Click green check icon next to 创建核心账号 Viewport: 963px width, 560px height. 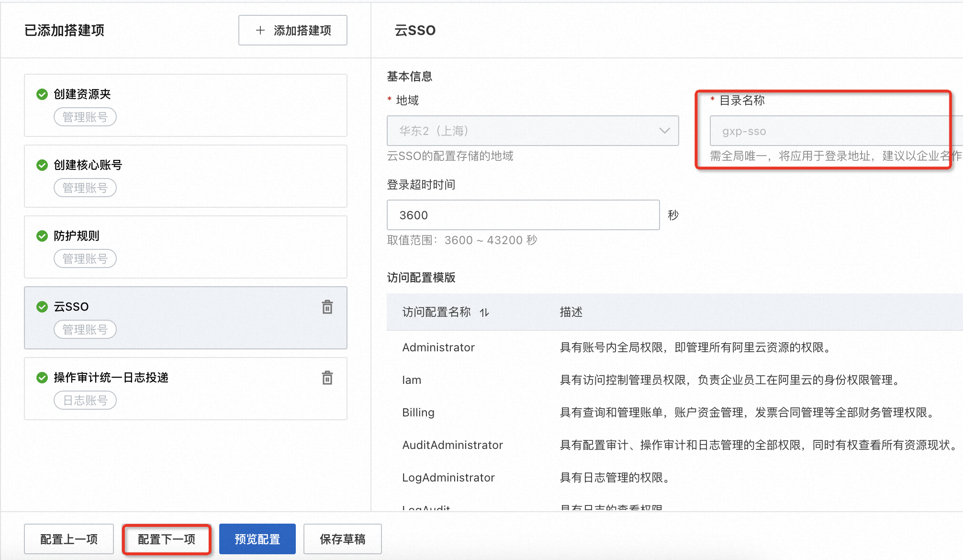[42, 165]
